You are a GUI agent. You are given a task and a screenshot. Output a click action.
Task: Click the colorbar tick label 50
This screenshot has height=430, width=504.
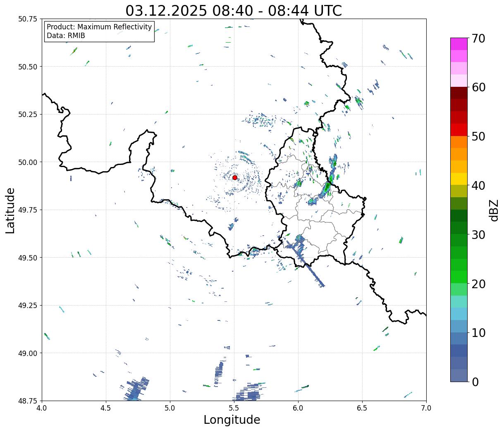[478, 136]
